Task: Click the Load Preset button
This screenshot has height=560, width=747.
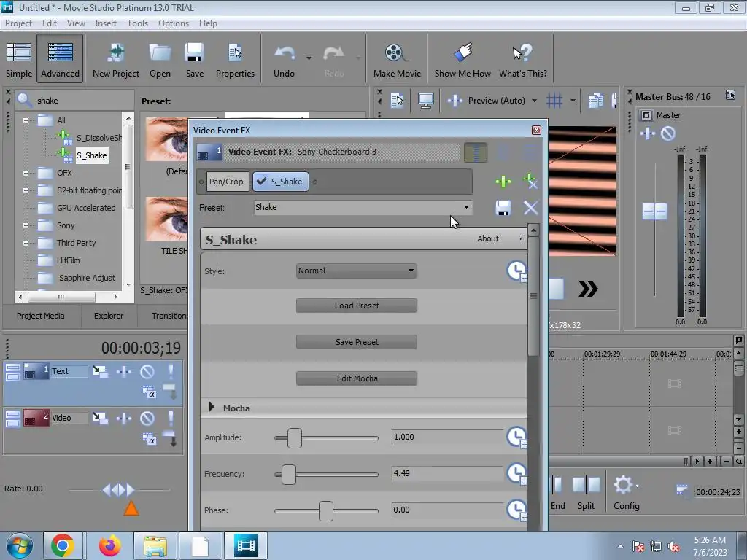Action: pos(356,306)
